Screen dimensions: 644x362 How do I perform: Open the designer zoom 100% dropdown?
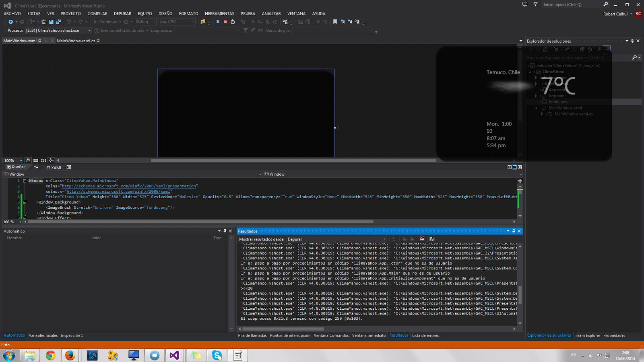(x=21, y=160)
